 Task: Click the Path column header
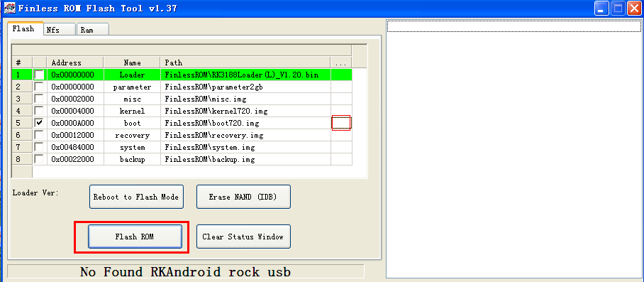coord(245,63)
